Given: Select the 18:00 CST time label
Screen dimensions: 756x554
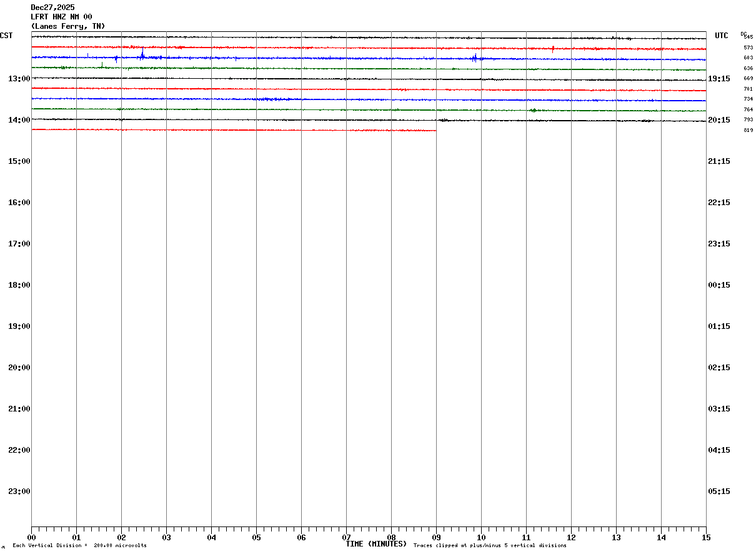Looking at the screenshot, I should [x=19, y=285].
